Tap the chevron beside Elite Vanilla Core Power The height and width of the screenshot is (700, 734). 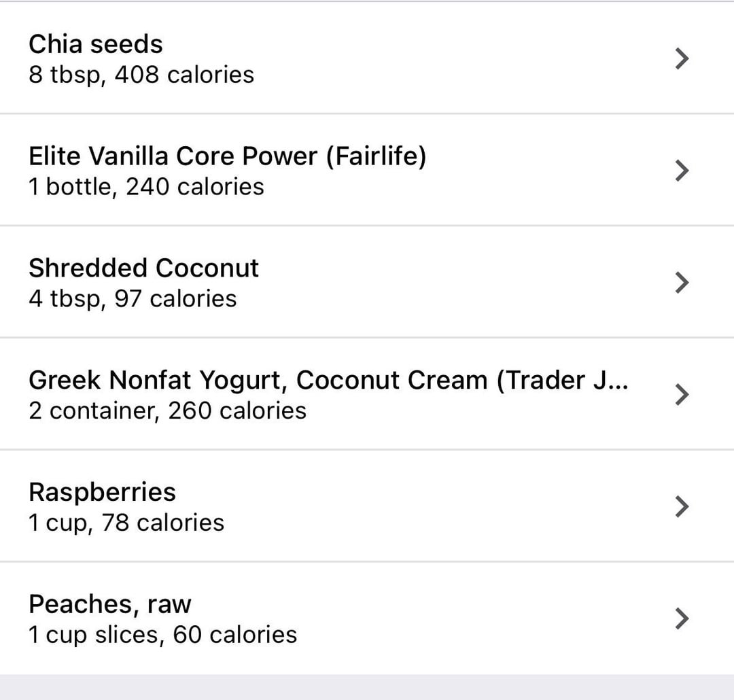click(682, 171)
